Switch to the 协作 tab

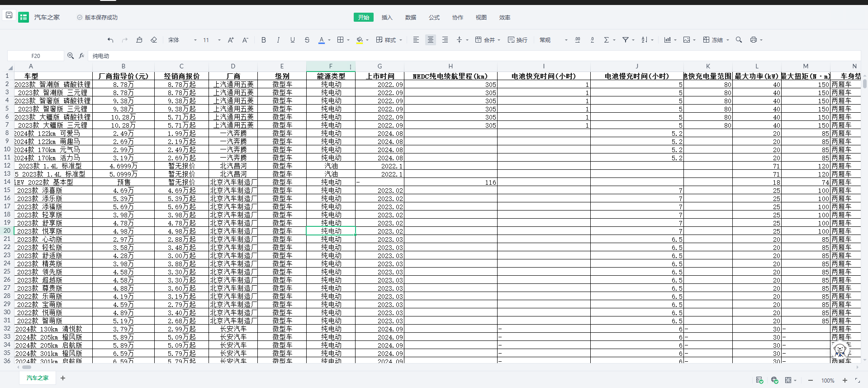point(458,17)
